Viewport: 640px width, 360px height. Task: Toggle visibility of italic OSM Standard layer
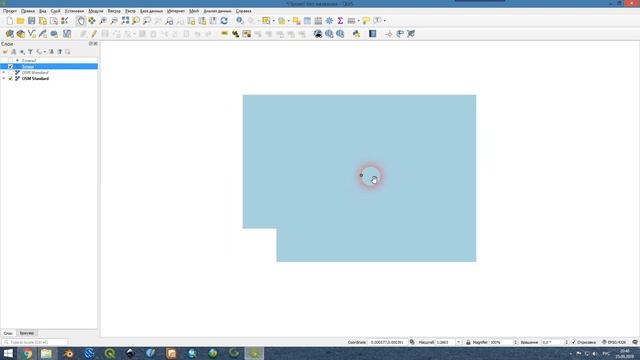(x=11, y=72)
